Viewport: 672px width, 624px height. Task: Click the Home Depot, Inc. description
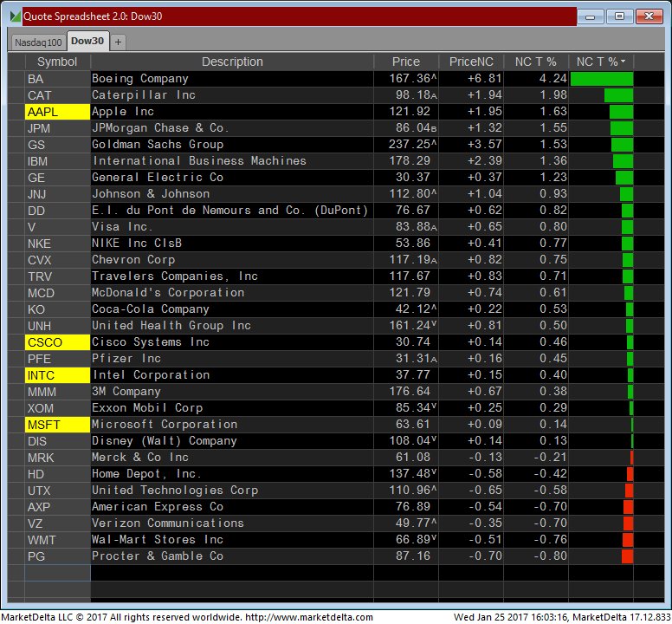point(146,474)
